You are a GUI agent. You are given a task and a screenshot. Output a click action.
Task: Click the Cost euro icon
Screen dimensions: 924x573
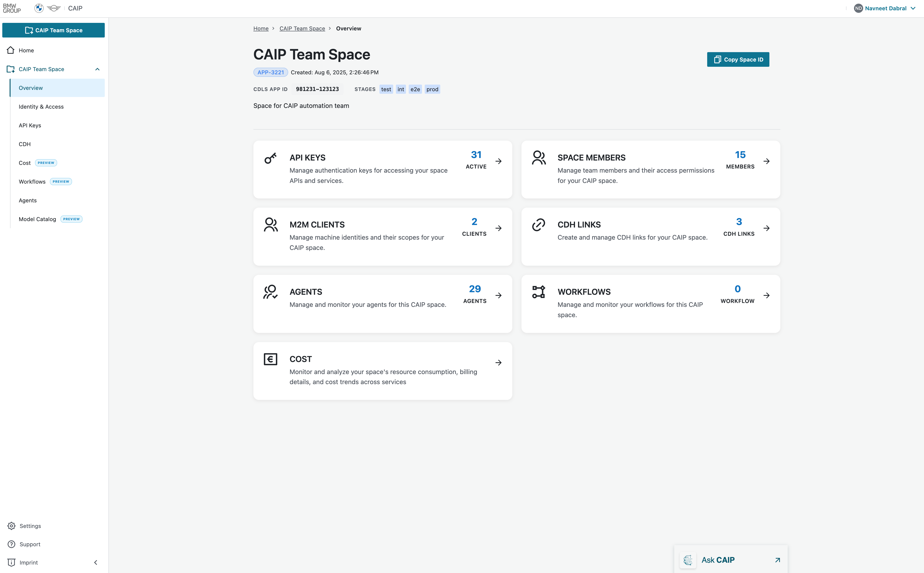click(x=271, y=359)
